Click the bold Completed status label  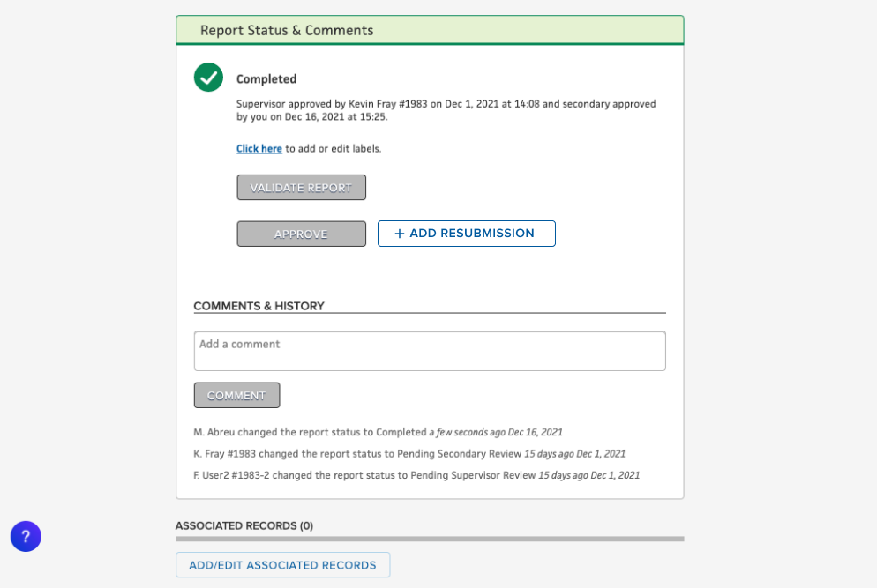[x=266, y=79]
